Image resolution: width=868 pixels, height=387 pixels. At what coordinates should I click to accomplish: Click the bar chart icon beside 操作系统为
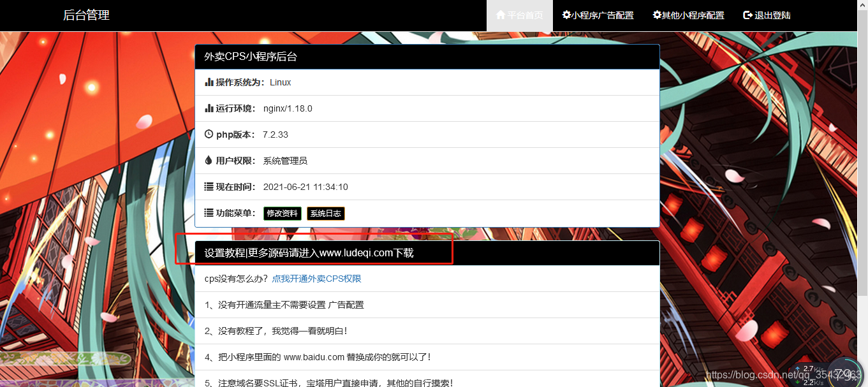pyautogui.click(x=209, y=82)
